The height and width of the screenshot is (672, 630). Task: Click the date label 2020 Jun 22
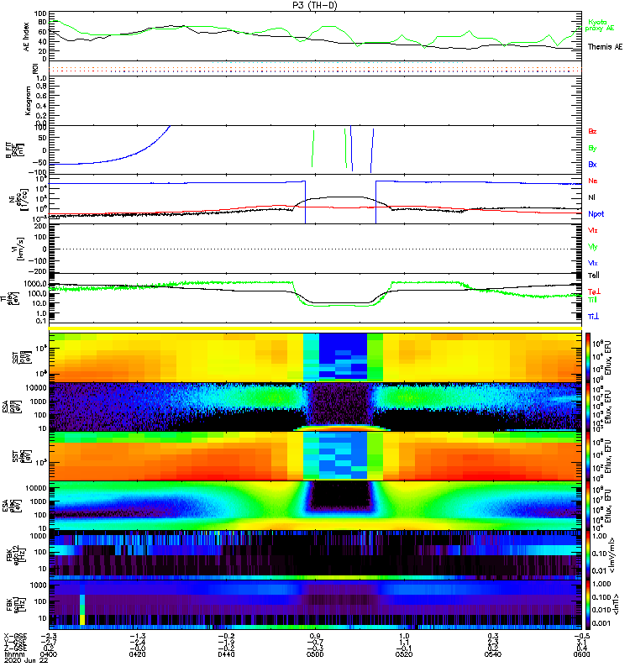pos(25,660)
